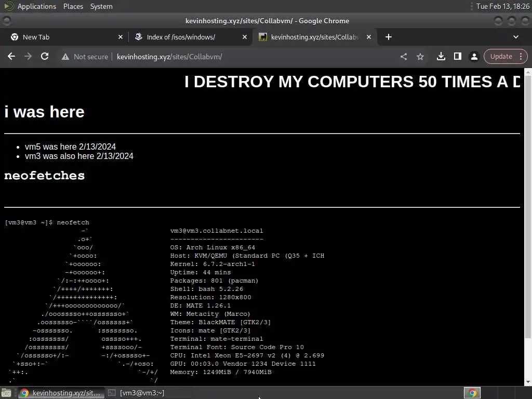The height and width of the screenshot is (399, 532).
Task: Open the System menu
Action: pyautogui.click(x=101, y=6)
